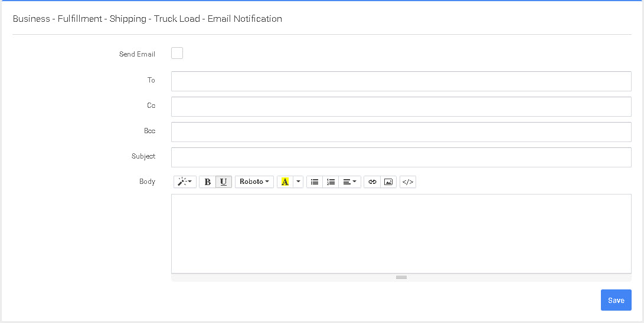Viewport: 644px width, 323px height.
Task: Open the paragraph alignment dropdown
Action: click(x=350, y=182)
